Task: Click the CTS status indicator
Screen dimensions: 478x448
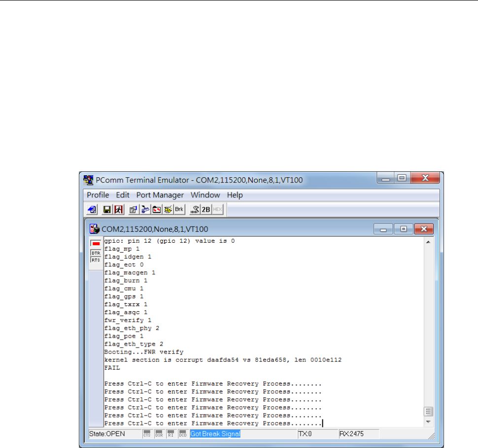Action: pyautogui.click(x=147, y=434)
